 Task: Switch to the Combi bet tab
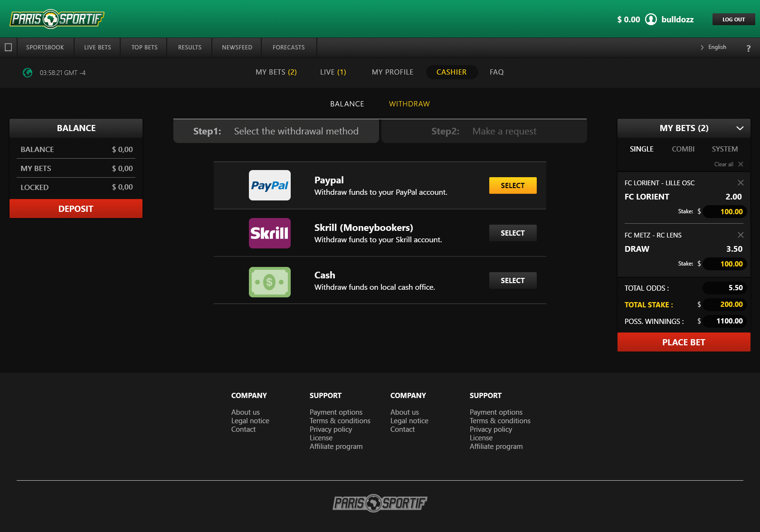683,149
